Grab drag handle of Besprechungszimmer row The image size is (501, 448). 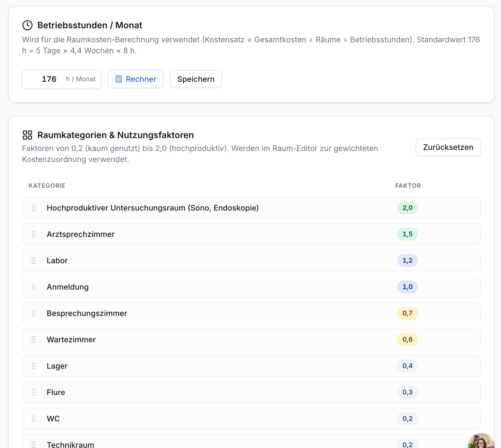pyautogui.click(x=34, y=313)
